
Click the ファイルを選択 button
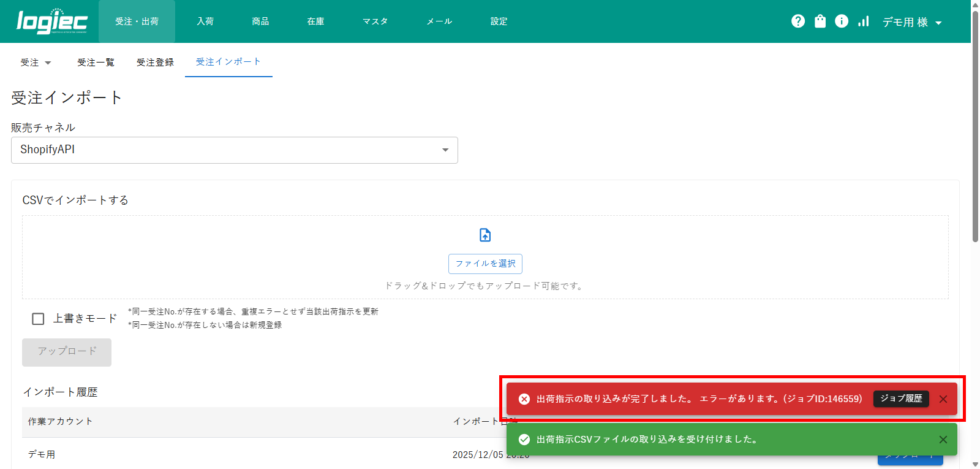click(x=485, y=264)
